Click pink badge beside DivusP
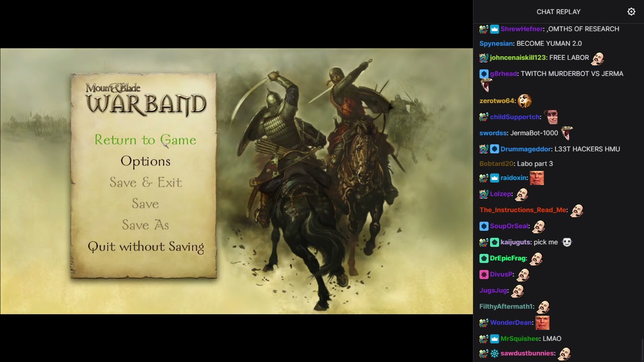The image size is (644, 362). (x=484, y=275)
